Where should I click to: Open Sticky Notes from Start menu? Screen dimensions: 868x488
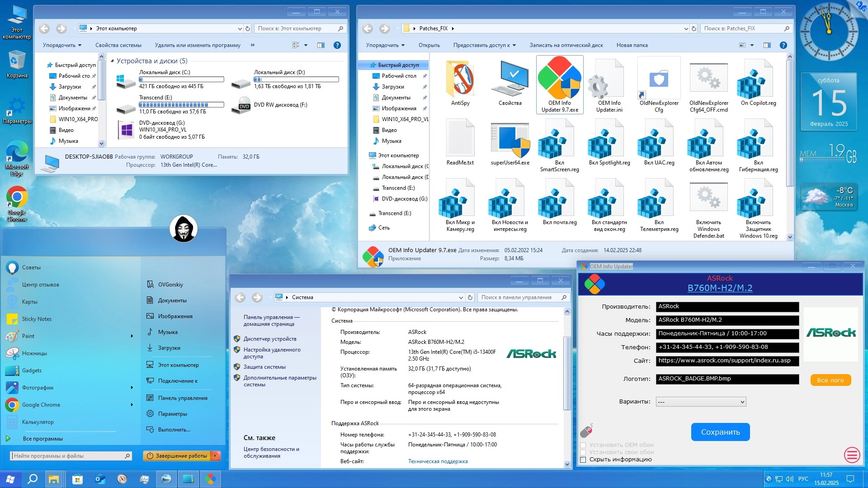37,319
